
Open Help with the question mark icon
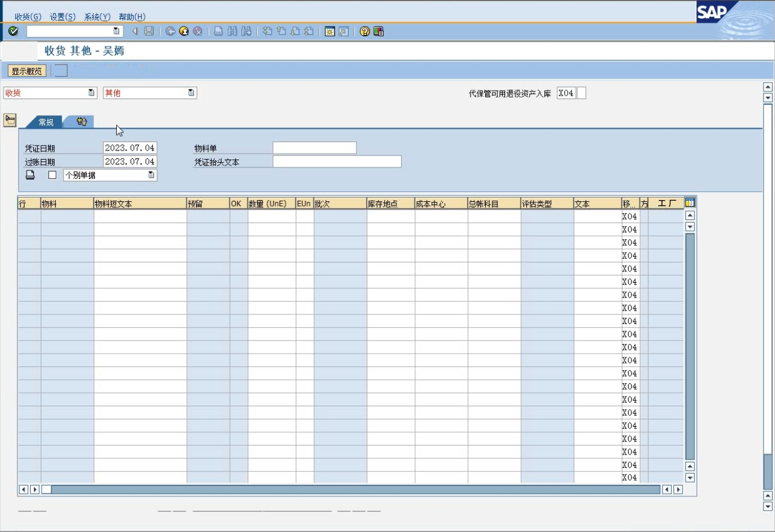coord(365,31)
